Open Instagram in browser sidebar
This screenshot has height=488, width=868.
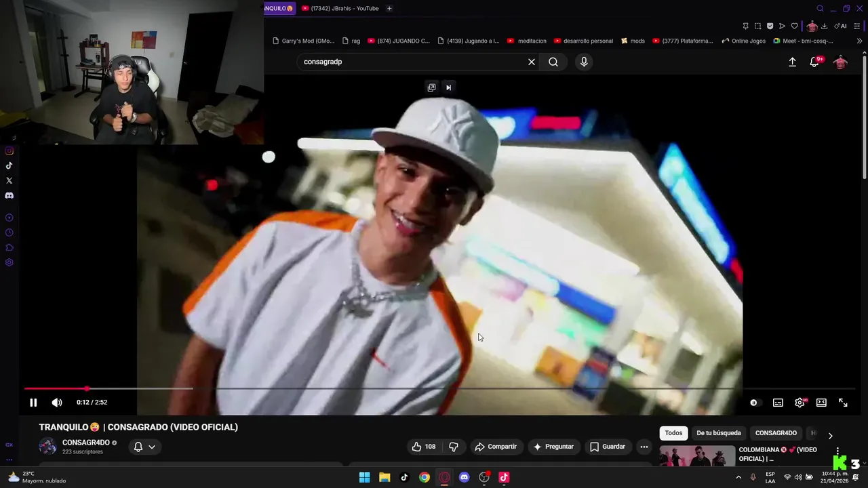9,151
